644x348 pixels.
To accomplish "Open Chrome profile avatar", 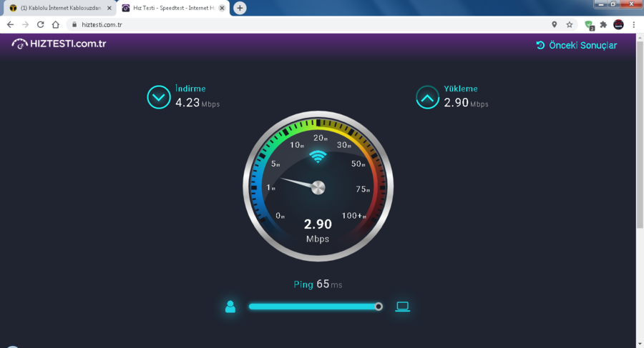I will point(618,24).
